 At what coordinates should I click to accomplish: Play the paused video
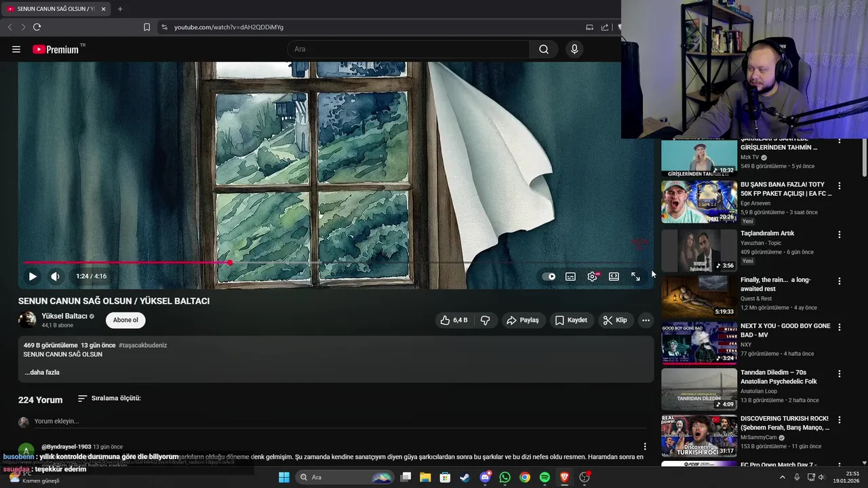point(33,277)
